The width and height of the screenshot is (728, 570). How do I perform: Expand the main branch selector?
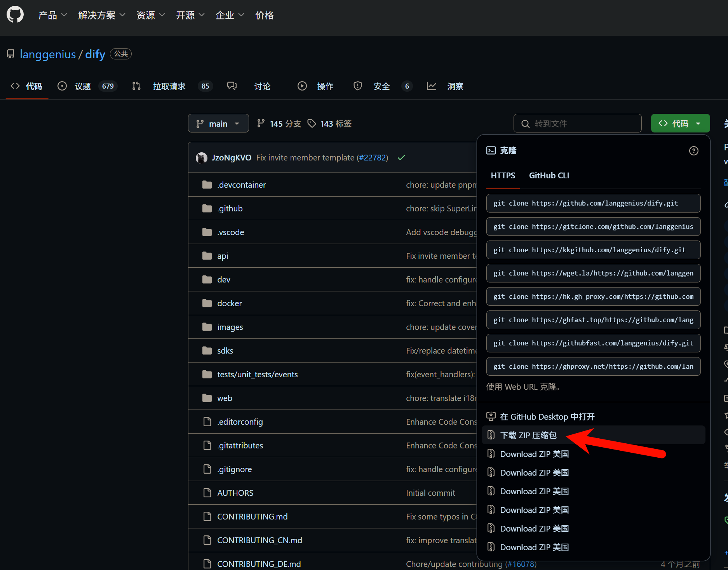[x=218, y=123]
